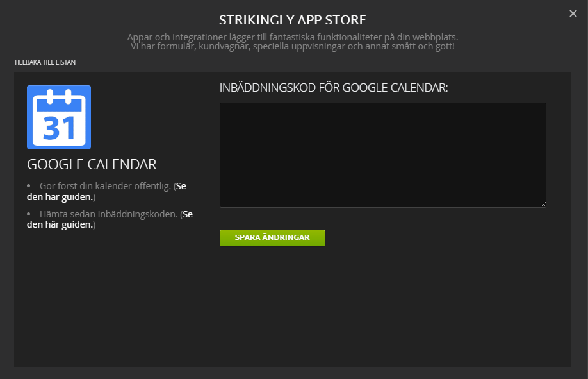Screen dimensions: 588x379
Task: Close the Strikingly App Store dialog
Action: pyautogui.click(x=573, y=13)
